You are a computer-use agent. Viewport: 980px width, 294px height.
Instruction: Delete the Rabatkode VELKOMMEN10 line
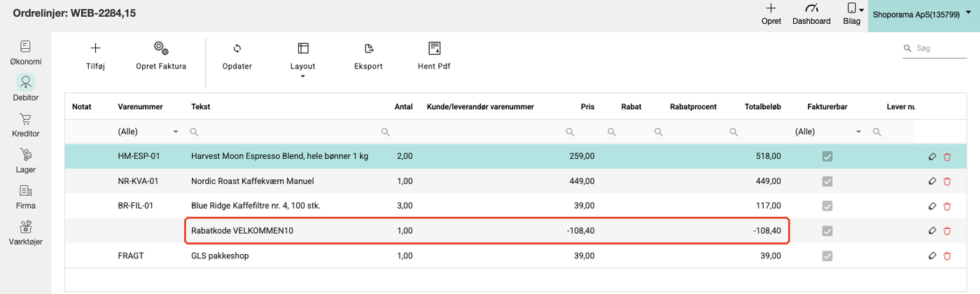coord(947,231)
